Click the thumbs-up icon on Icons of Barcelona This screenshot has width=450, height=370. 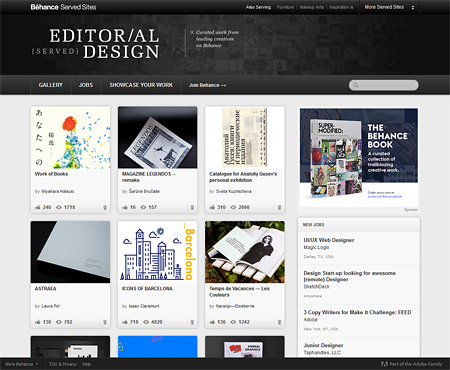coord(125,322)
